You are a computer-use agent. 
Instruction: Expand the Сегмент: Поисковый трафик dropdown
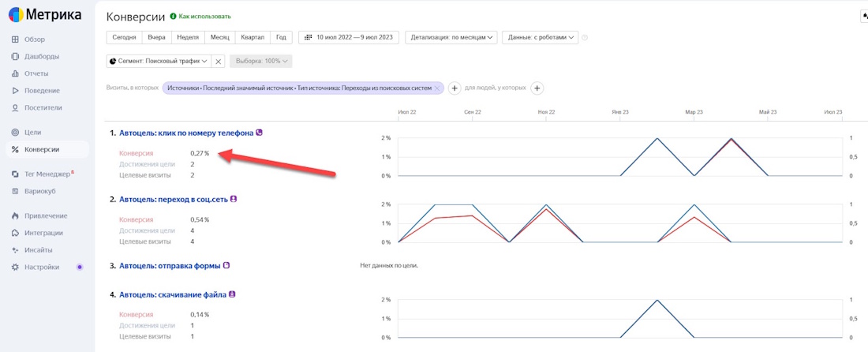click(x=158, y=61)
